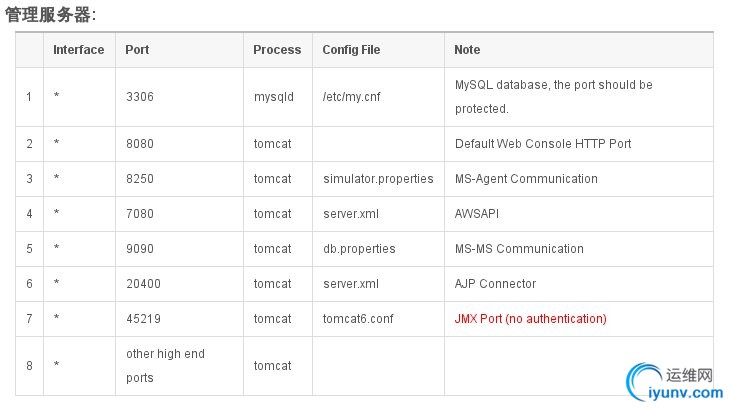Click the Config File column header
729x409 pixels.
(x=351, y=50)
